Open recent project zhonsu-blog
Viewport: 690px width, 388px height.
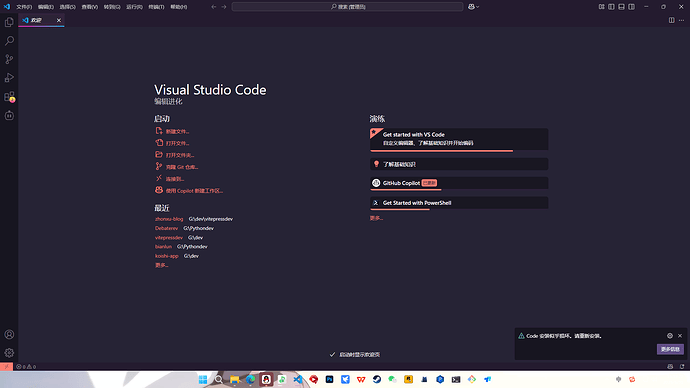click(169, 219)
